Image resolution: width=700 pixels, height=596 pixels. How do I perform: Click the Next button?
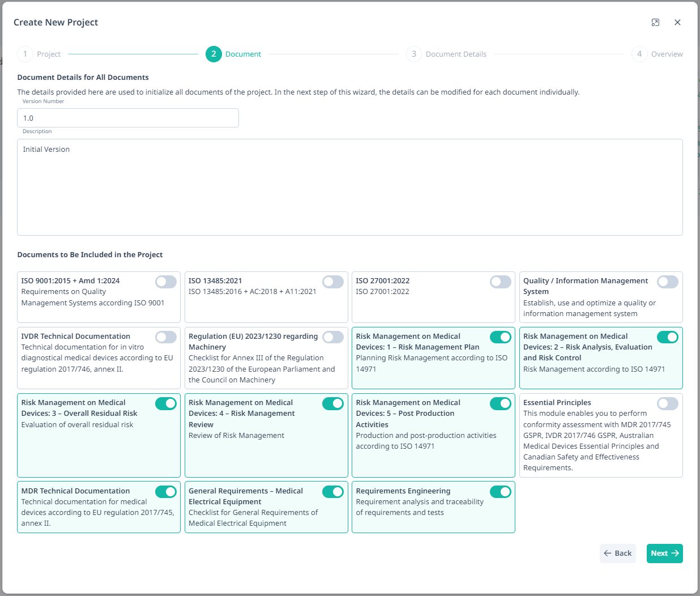[664, 553]
